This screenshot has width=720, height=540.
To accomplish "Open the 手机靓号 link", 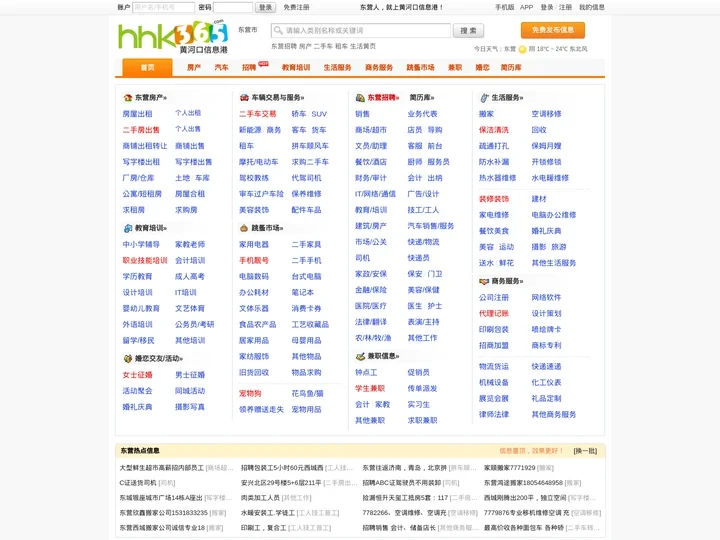I will pos(254,260).
